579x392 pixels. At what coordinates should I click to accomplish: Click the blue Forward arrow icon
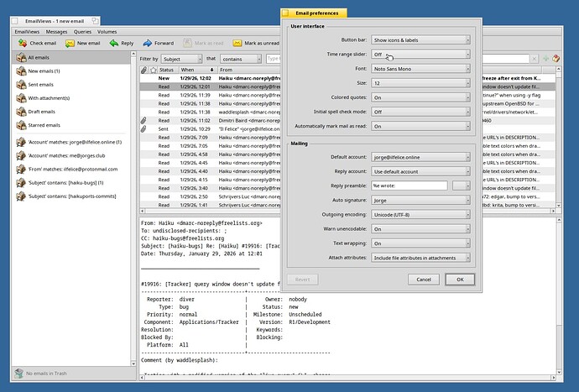tap(148, 43)
